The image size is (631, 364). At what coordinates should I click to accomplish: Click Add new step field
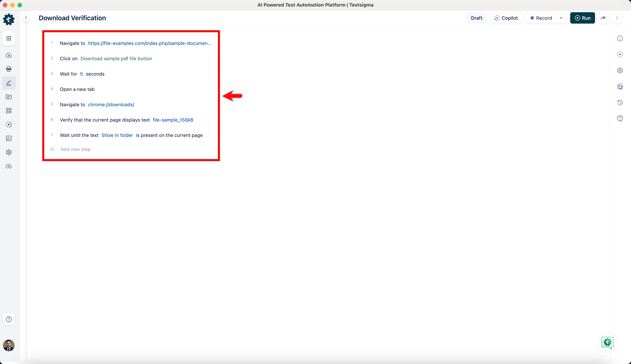click(x=76, y=149)
